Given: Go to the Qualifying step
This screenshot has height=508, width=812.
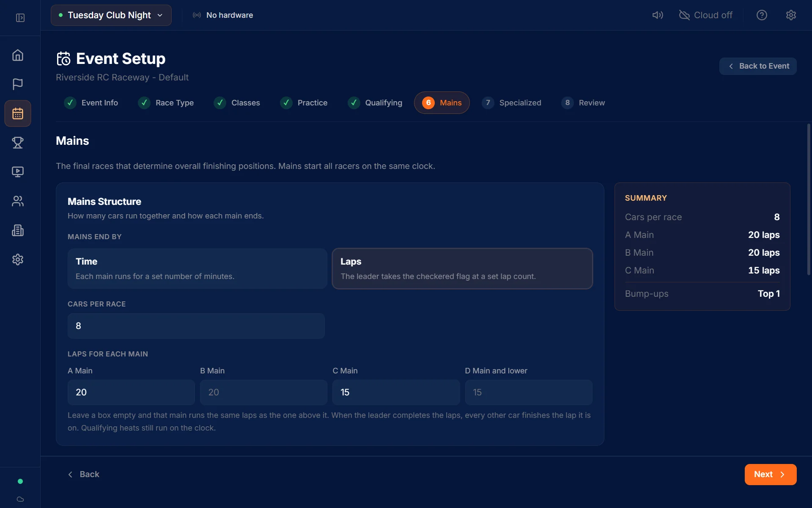Looking at the screenshot, I should click(x=375, y=103).
